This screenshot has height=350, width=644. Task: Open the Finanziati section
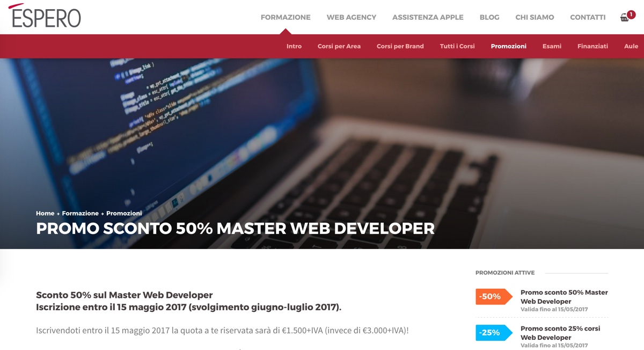pos(592,46)
